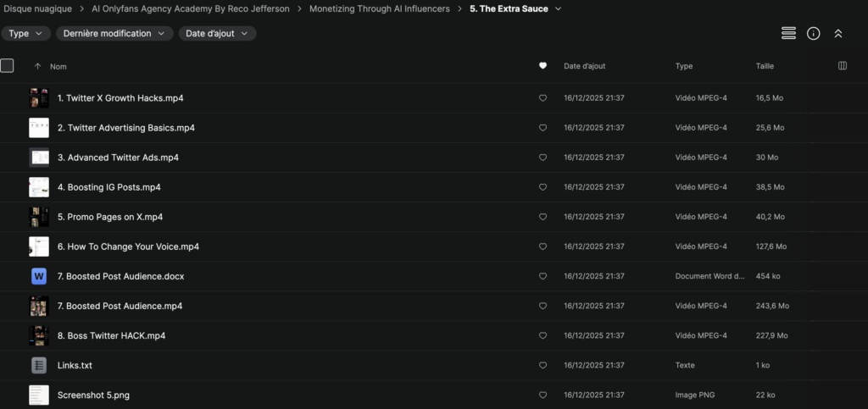868x409 pixels.
Task: Open the info details panel icon
Action: [x=813, y=33]
